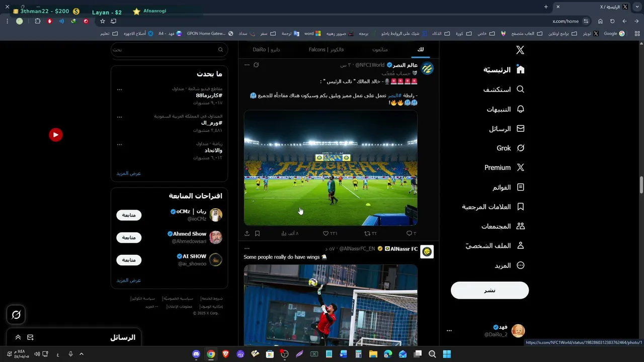Switch to the دايرو | DaiRo tab

pyautogui.click(x=266, y=49)
